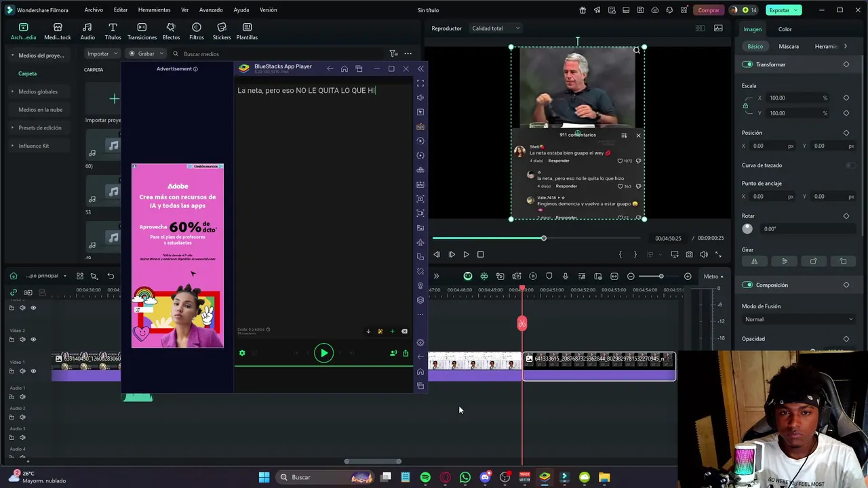Viewport: 868px width, 488px height.
Task: Open the Transiciones panel
Action: coord(142,31)
